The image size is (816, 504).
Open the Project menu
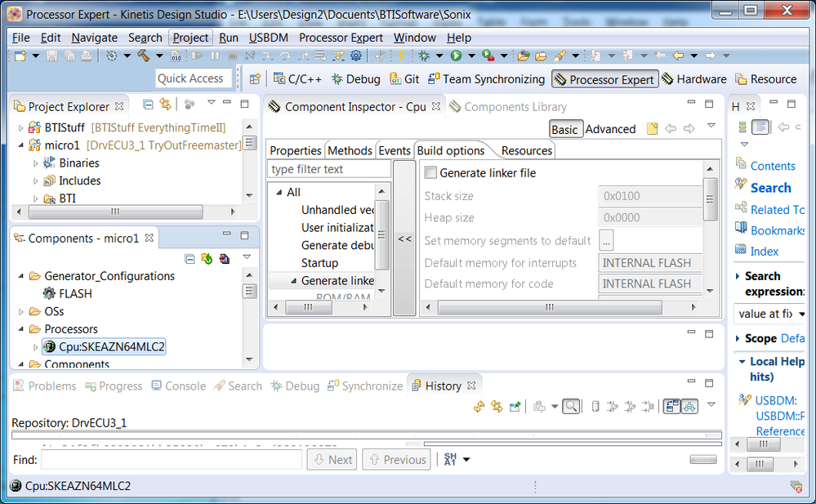190,38
